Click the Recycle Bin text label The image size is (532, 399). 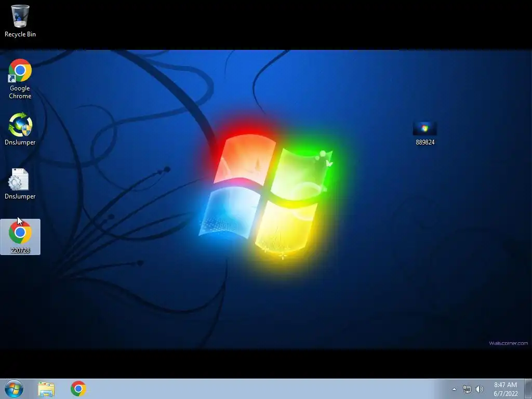20,34
